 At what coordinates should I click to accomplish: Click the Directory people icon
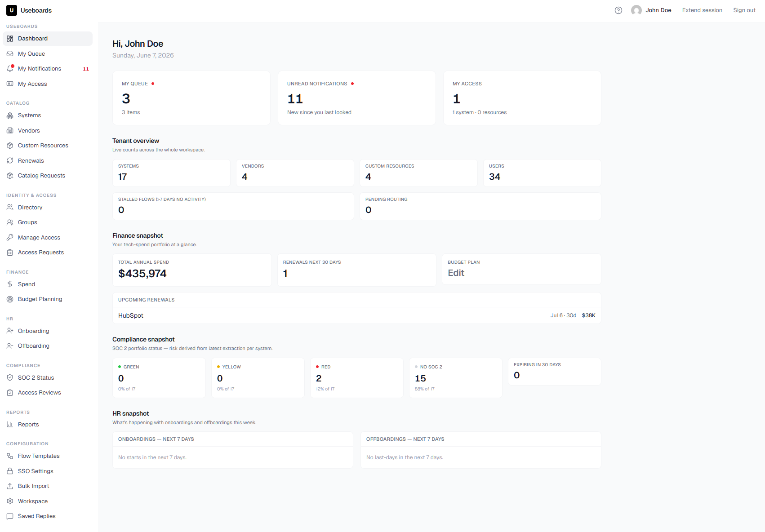pyautogui.click(x=10, y=208)
